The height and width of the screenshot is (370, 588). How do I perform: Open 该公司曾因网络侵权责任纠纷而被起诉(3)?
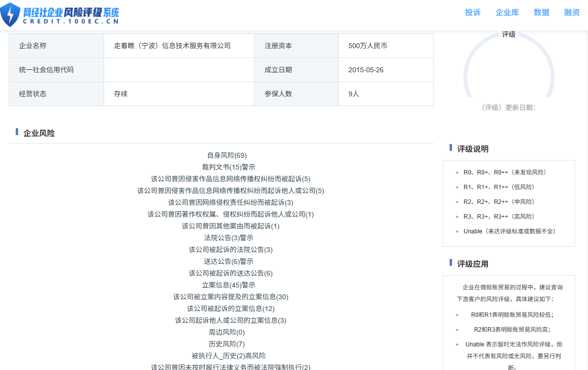point(231,202)
